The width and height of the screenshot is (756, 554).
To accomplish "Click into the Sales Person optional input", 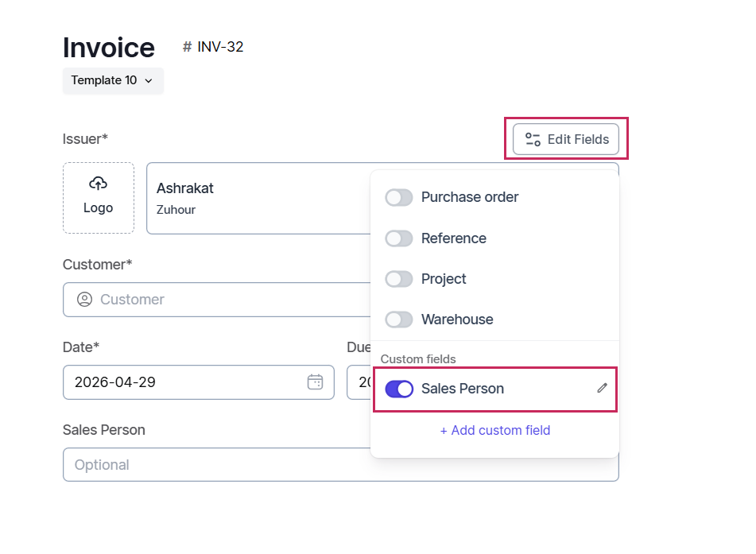I will tap(340, 465).
